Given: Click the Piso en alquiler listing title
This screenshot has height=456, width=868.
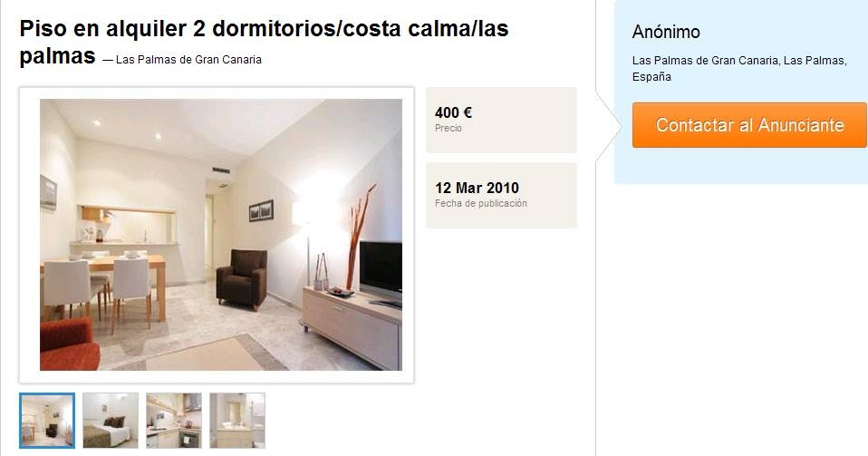Looking at the screenshot, I should click(x=264, y=42).
